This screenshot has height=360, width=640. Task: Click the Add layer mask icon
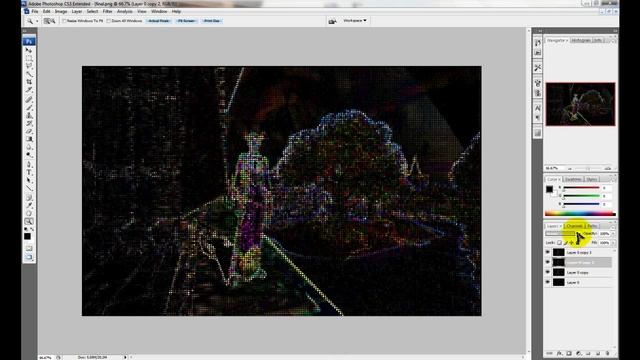click(569, 353)
